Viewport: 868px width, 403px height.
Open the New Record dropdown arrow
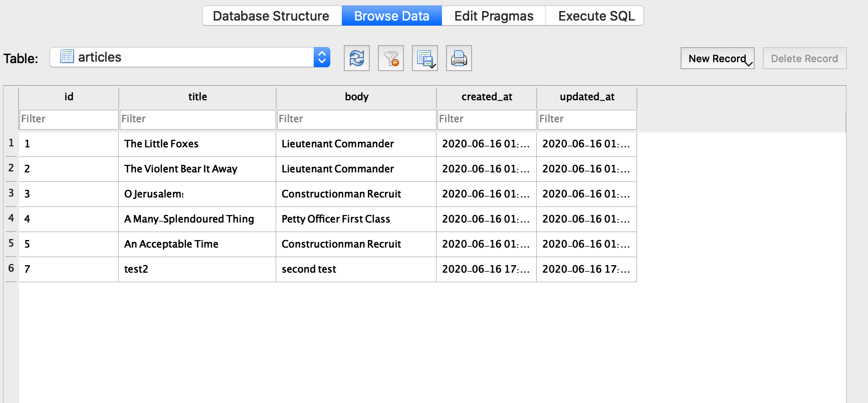749,63
